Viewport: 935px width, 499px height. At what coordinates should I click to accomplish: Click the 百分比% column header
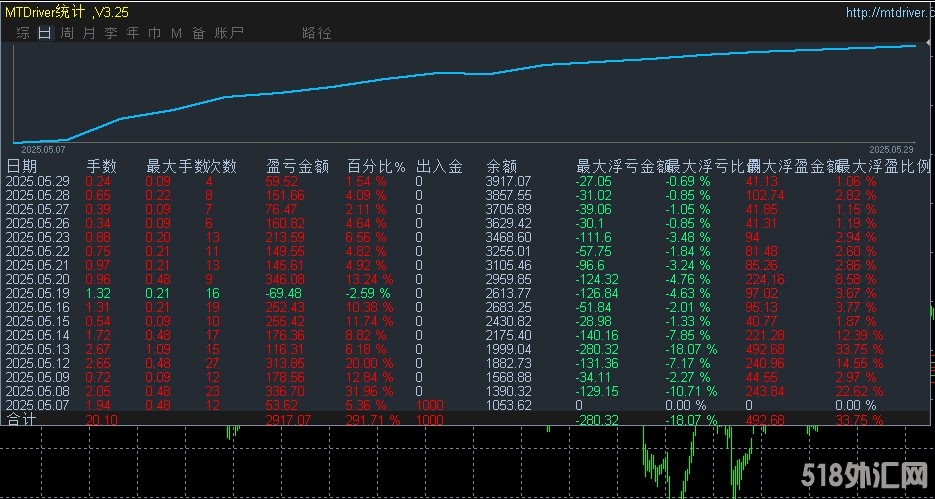pyautogui.click(x=376, y=166)
